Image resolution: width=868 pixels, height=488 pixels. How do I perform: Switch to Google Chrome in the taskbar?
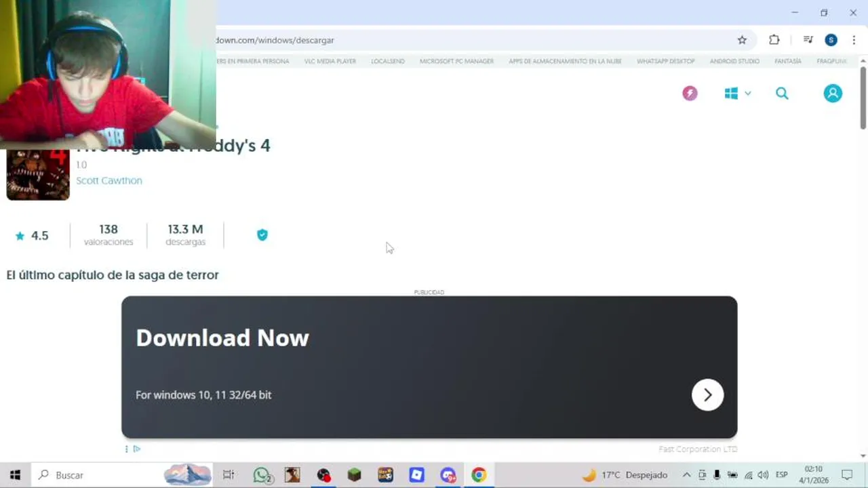tap(479, 475)
